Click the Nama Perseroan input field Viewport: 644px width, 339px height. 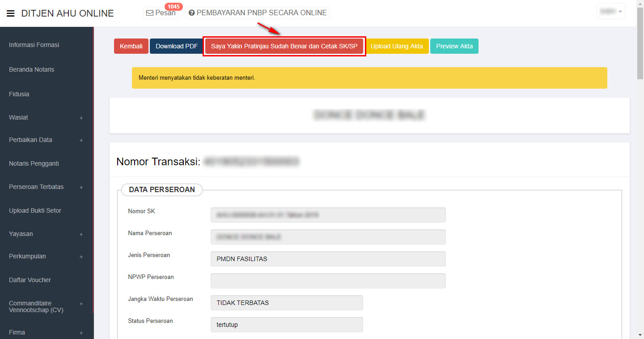click(328, 237)
